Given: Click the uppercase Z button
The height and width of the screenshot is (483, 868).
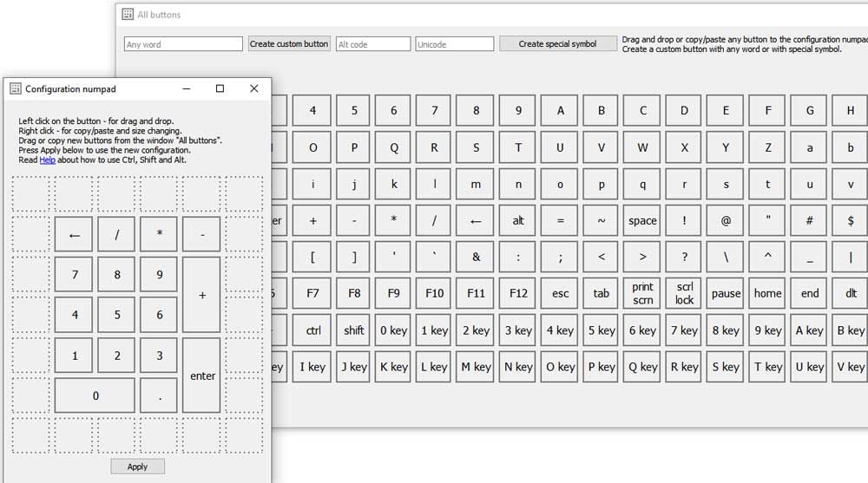Looking at the screenshot, I should [767, 147].
